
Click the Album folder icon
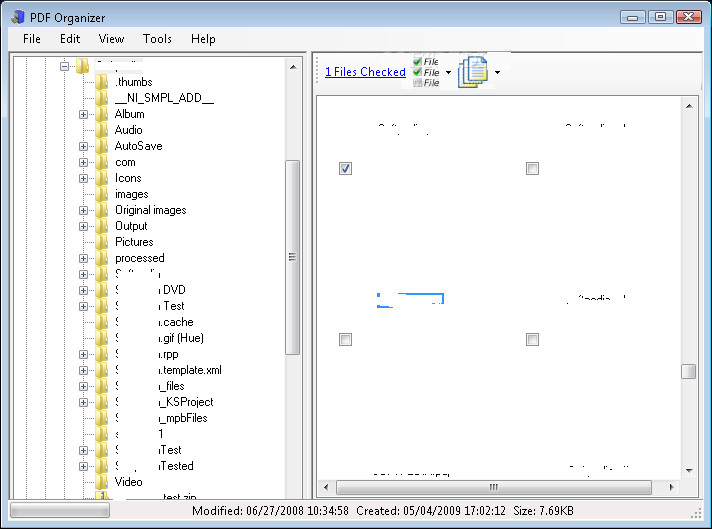(101, 114)
